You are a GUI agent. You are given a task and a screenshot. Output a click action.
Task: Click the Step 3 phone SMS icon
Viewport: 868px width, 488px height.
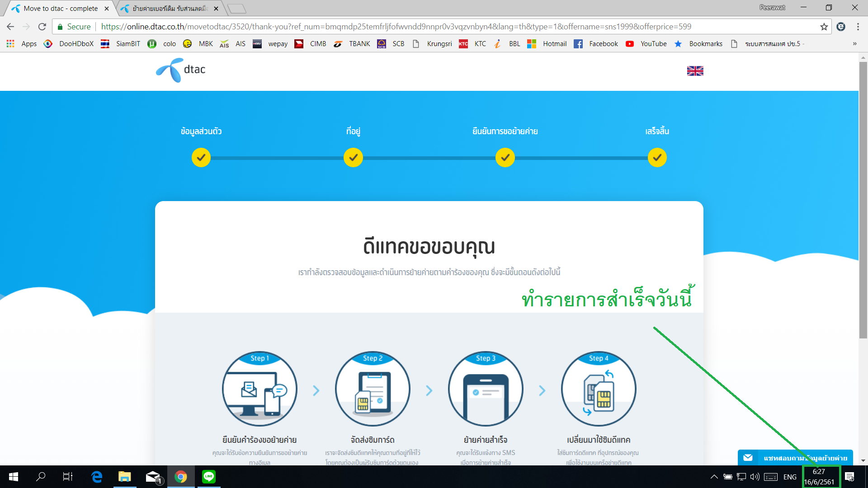click(486, 389)
